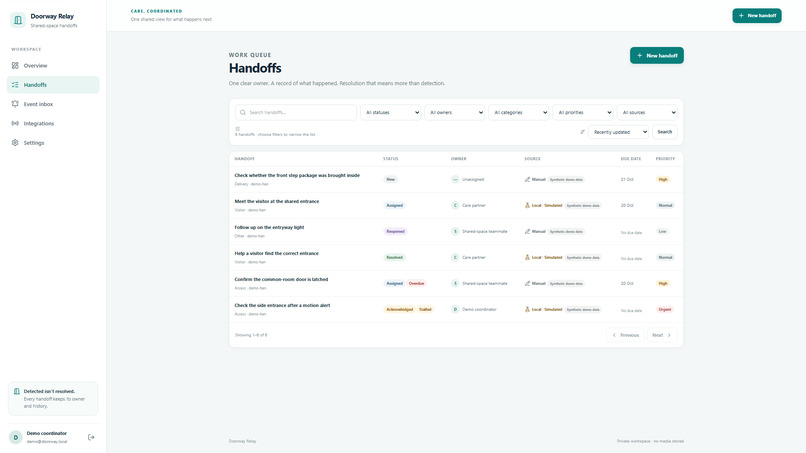Click the 20 Oct due date in the common-room door row

pos(627,283)
